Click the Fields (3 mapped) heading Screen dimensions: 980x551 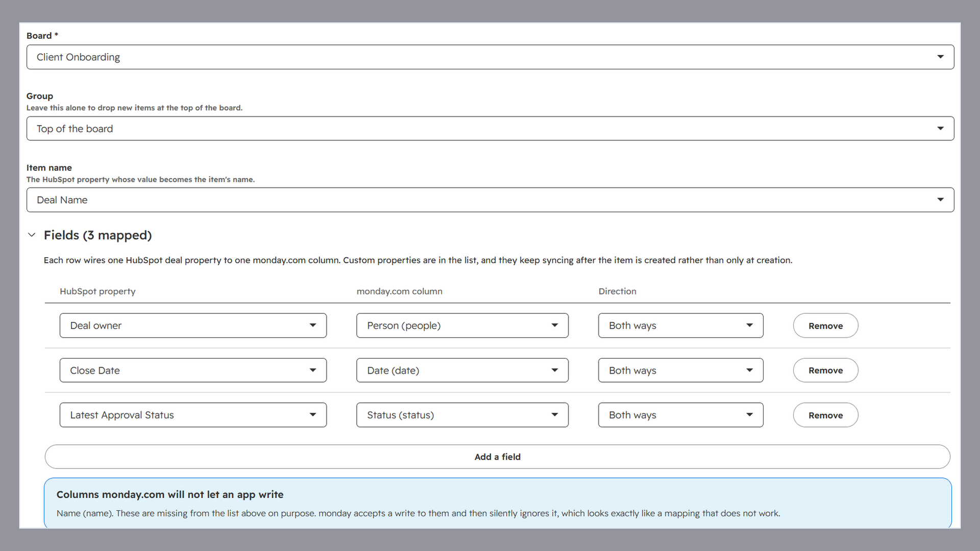[98, 235]
